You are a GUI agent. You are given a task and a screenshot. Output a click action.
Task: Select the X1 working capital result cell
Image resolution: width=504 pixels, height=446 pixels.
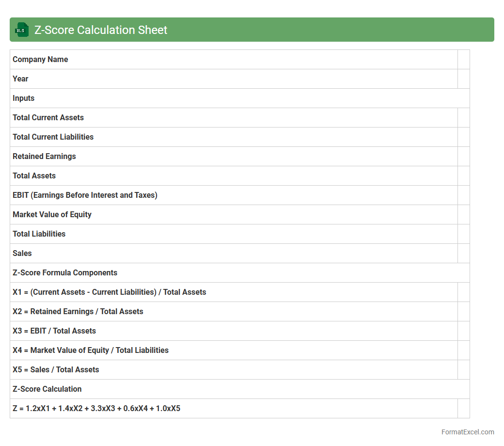pyautogui.click(x=463, y=292)
